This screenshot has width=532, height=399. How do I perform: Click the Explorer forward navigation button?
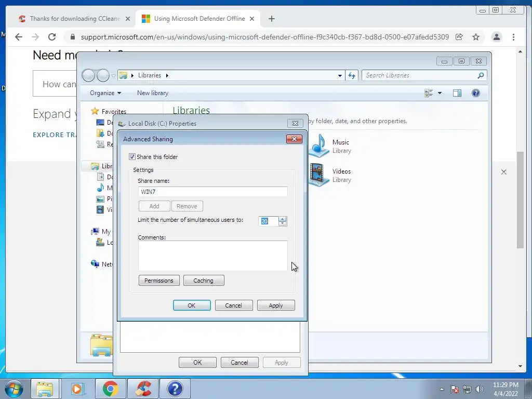tap(103, 75)
